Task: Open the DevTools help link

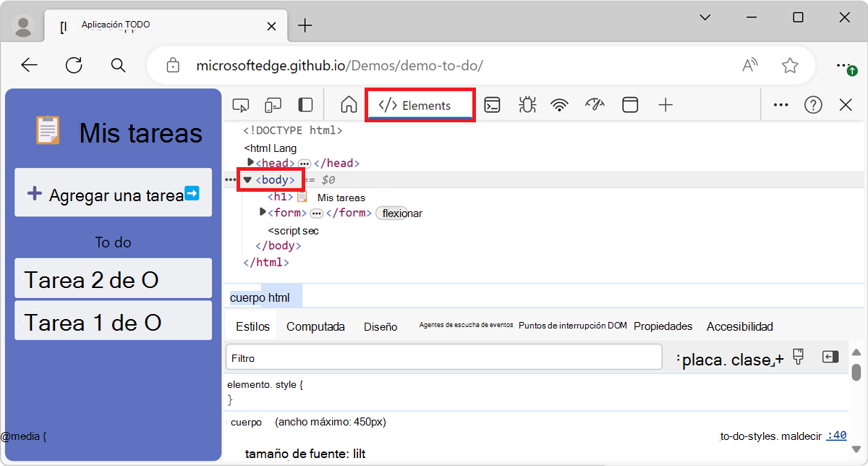Action: pos(813,104)
